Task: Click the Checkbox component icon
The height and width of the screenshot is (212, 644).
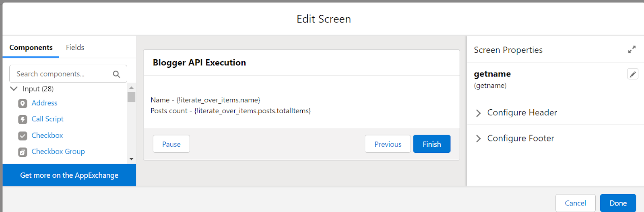Action: (x=23, y=136)
